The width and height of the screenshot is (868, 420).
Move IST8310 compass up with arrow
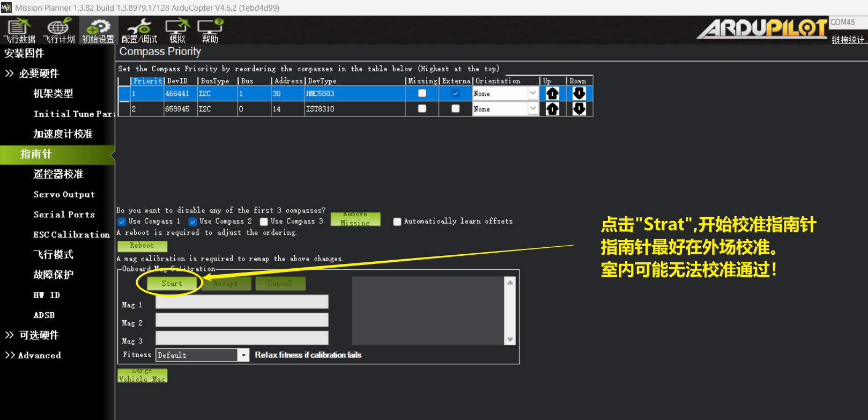pos(552,109)
